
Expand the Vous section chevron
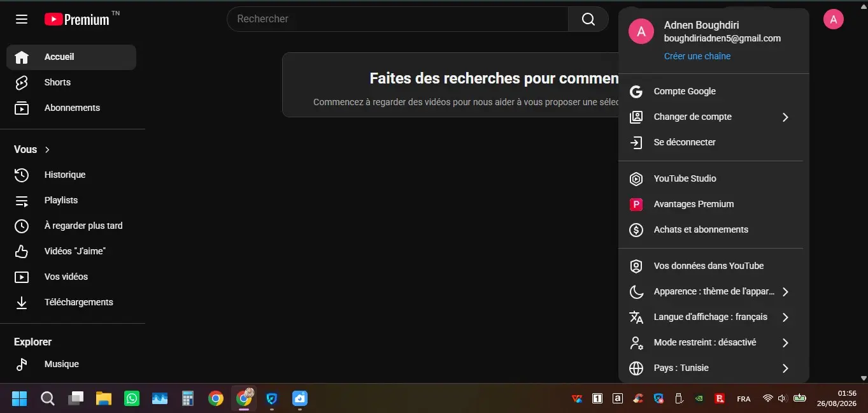[x=47, y=150]
